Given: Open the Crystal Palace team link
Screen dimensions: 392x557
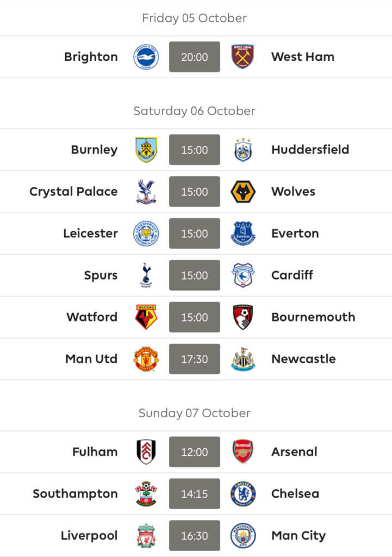Looking at the screenshot, I should pyautogui.click(x=73, y=192).
